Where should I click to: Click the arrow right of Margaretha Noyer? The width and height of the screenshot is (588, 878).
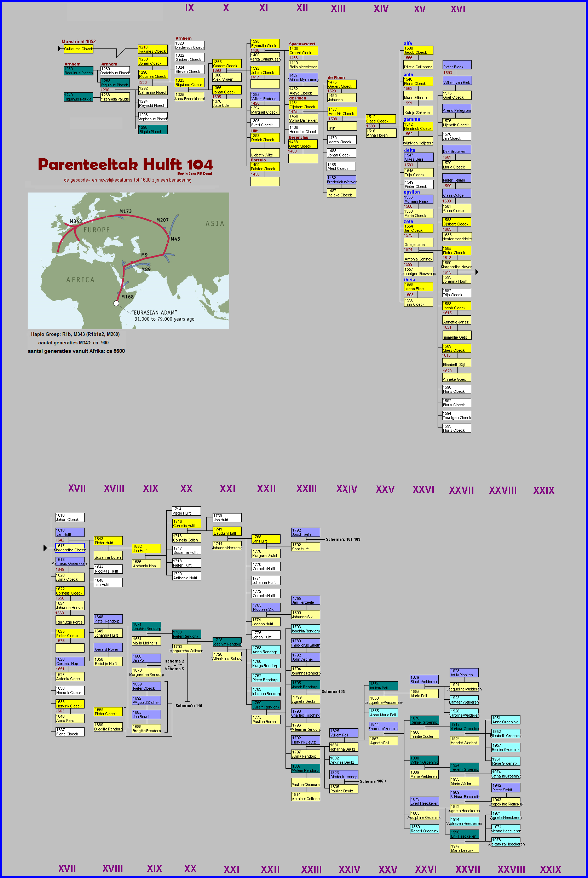pos(477,272)
